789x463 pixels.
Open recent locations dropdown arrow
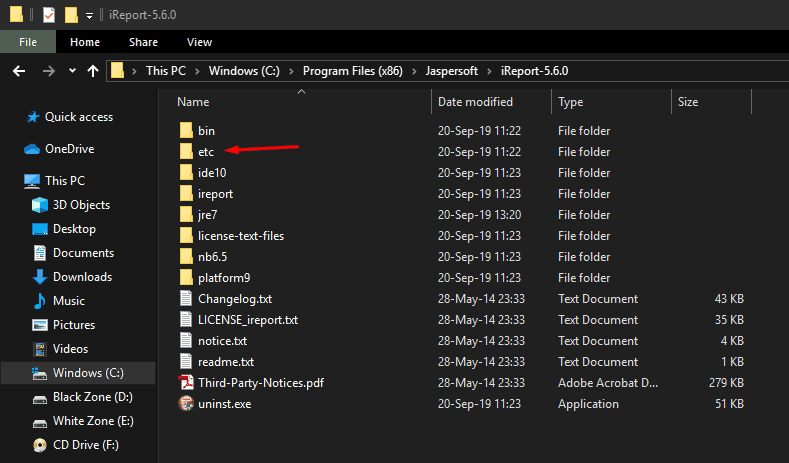tap(72, 71)
